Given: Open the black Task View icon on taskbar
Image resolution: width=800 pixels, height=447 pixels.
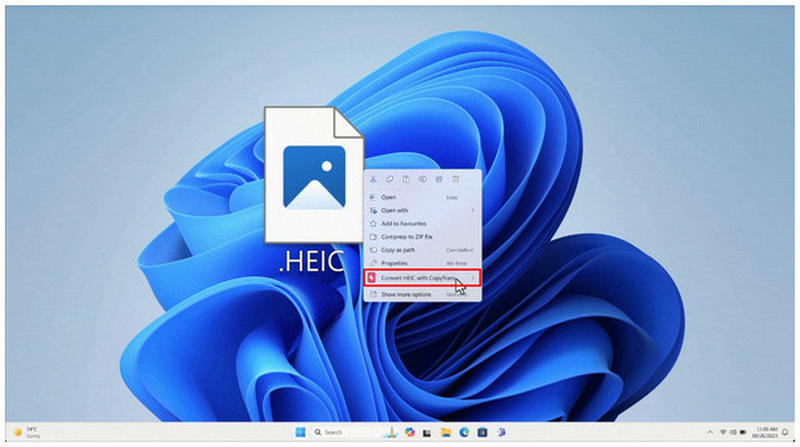Looking at the screenshot, I should point(427,433).
